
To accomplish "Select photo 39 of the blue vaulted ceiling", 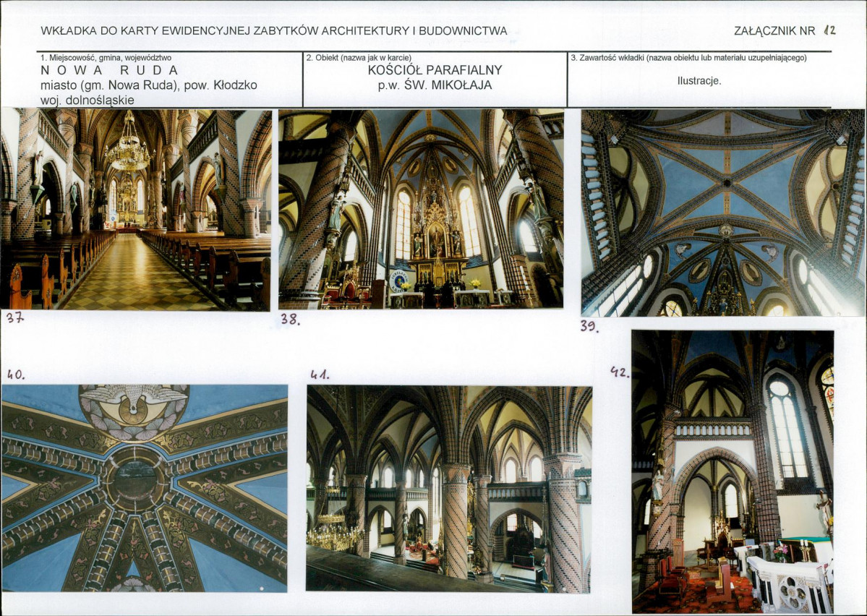I will point(722,213).
